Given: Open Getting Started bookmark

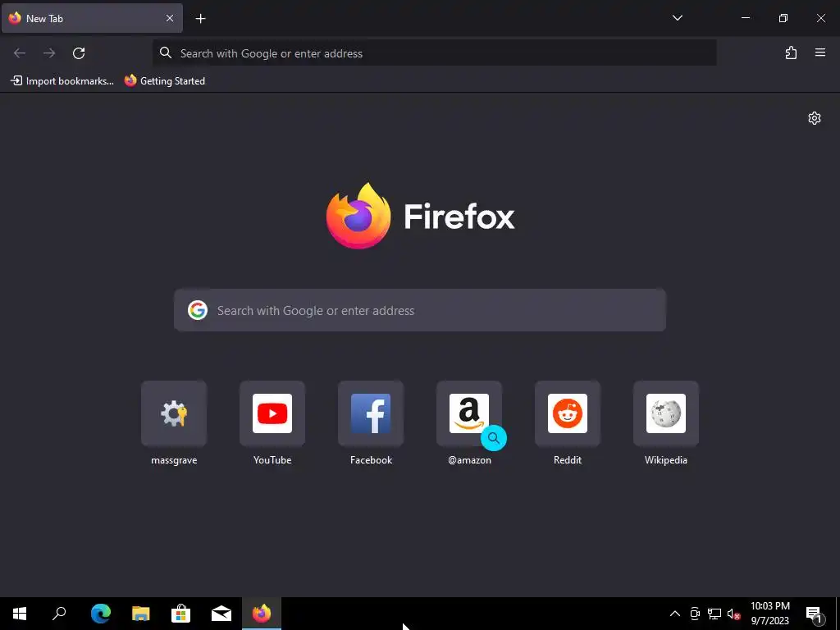Looking at the screenshot, I should click(165, 81).
